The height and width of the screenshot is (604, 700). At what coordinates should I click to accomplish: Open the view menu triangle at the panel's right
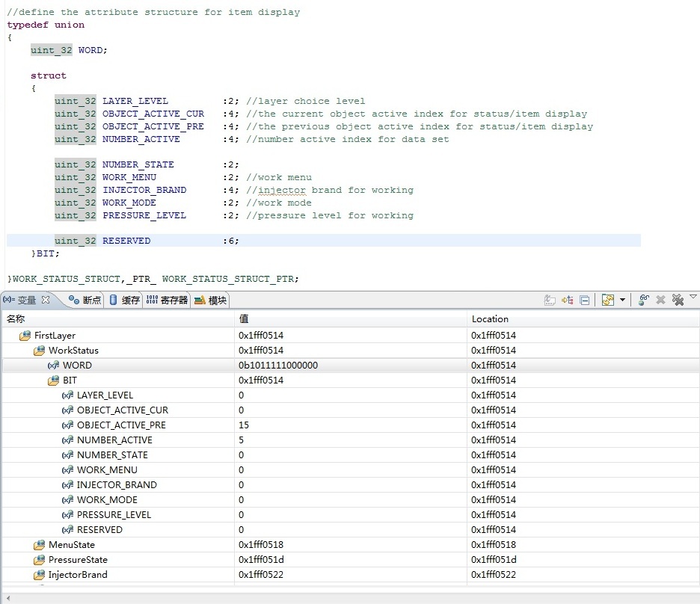click(x=693, y=298)
